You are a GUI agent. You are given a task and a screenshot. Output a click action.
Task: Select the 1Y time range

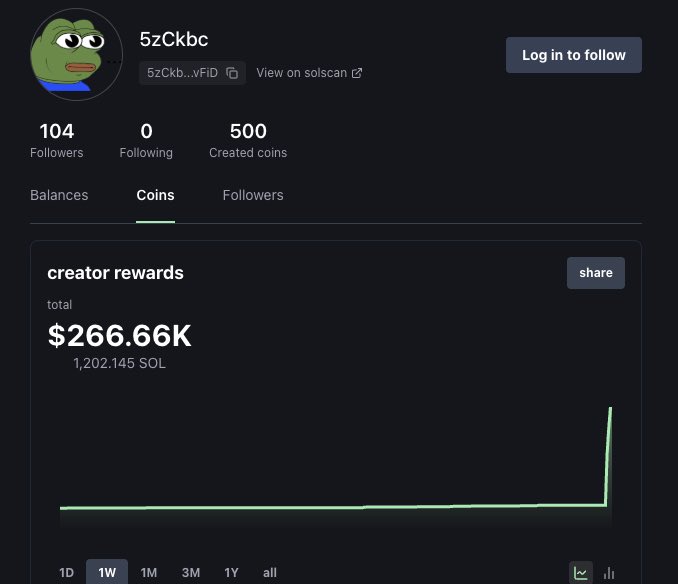tap(231, 573)
